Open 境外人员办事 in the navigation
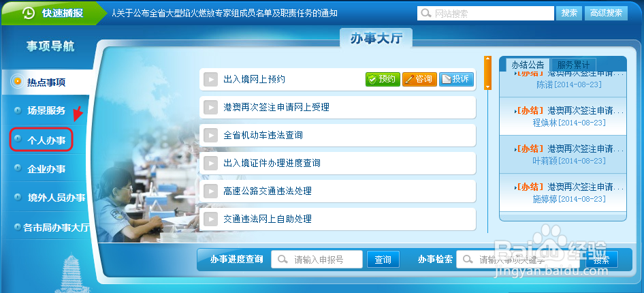 pos(57,197)
